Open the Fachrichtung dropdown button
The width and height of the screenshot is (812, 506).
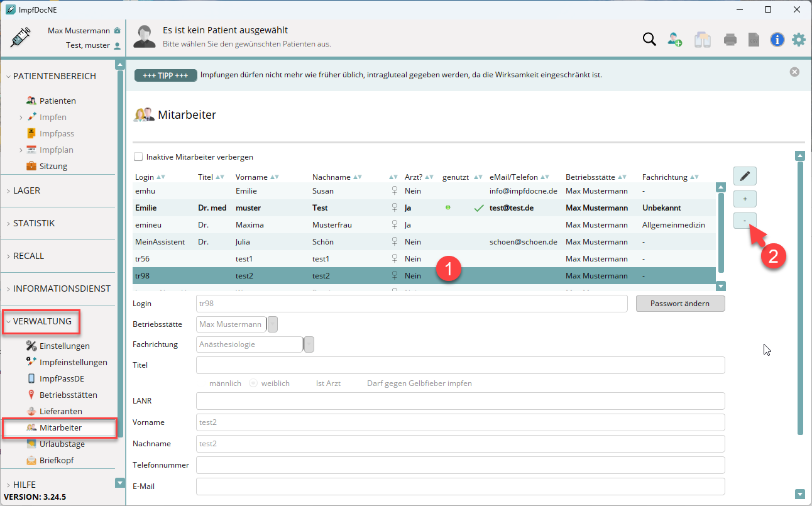tap(309, 344)
